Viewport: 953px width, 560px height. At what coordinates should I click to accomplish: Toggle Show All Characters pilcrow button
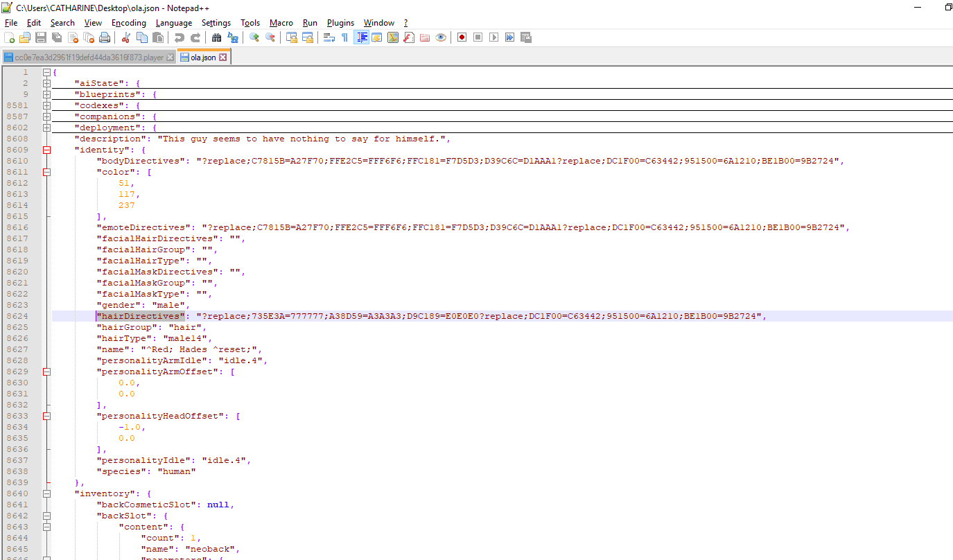pyautogui.click(x=345, y=37)
